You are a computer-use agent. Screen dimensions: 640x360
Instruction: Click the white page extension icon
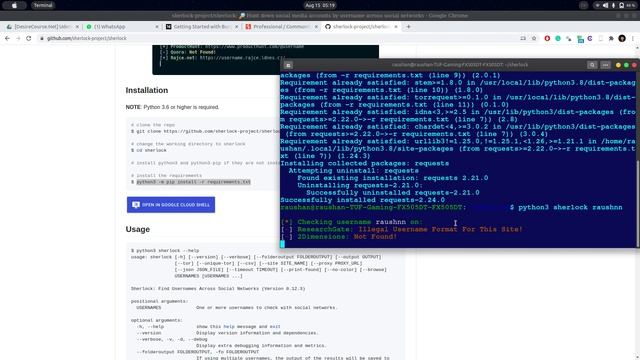(x=600, y=38)
